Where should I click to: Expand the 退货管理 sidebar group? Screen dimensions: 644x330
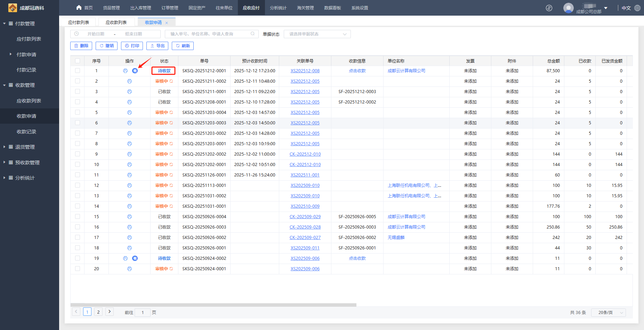pyautogui.click(x=25, y=147)
